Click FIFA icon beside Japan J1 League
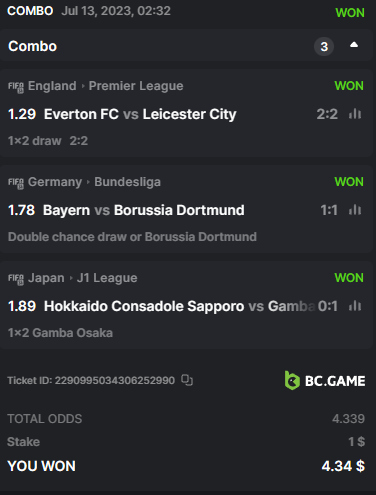This screenshot has width=376, height=495. [16, 279]
